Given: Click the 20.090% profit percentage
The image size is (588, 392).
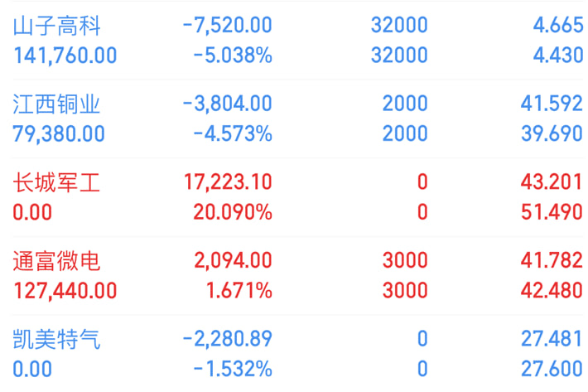Looking at the screenshot, I should 233,212.
